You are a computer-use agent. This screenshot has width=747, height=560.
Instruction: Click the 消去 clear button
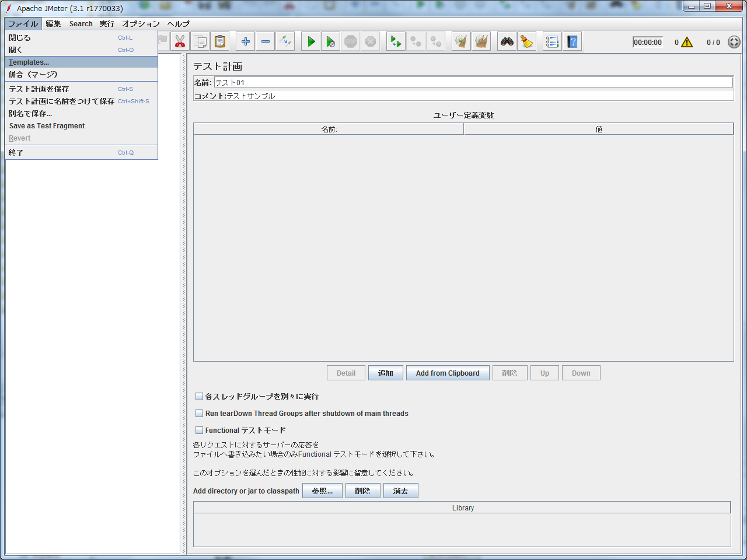click(401, 491)
